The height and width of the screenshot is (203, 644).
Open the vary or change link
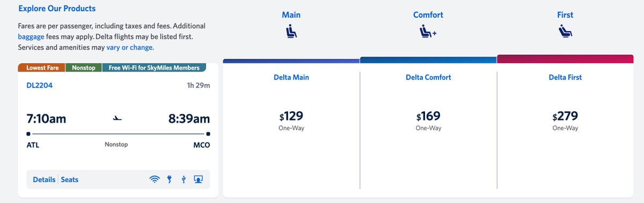point(130,47)
